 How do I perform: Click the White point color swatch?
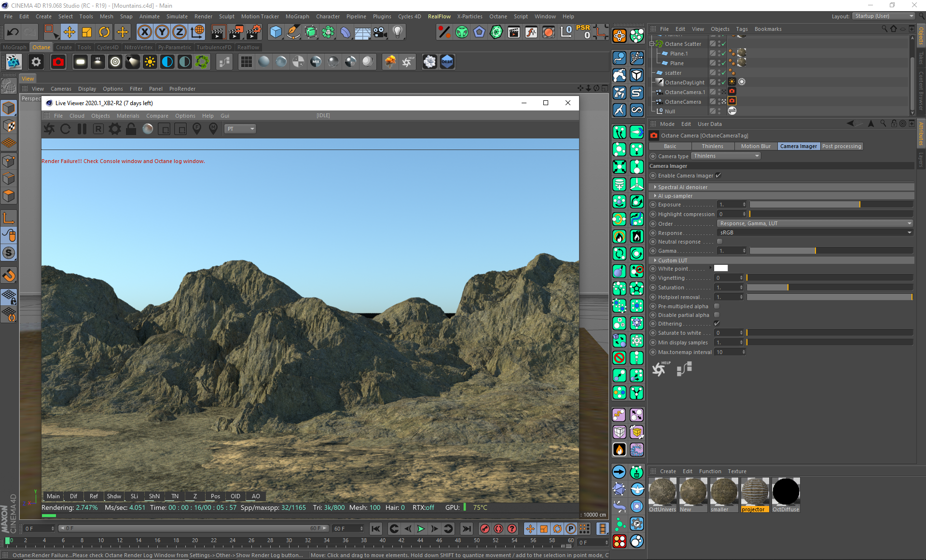721,268
